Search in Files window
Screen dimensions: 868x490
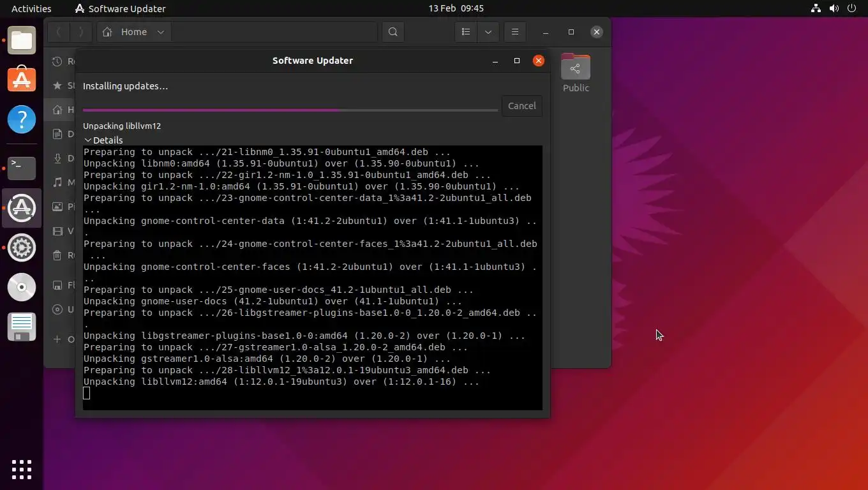point(393,32)
